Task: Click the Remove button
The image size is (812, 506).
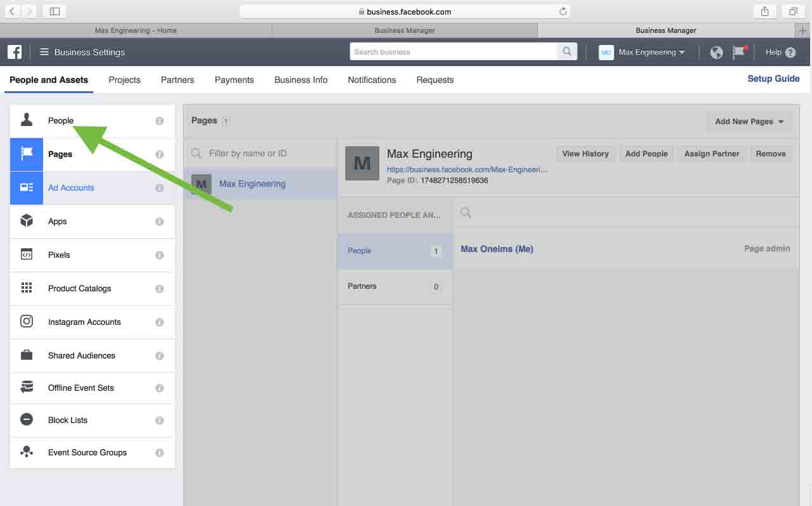Action: (771, 154)
